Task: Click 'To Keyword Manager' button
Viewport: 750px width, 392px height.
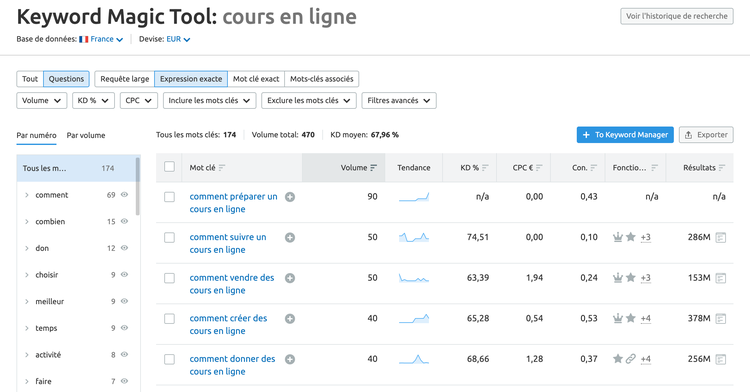Action: click(x=625, y=135)
